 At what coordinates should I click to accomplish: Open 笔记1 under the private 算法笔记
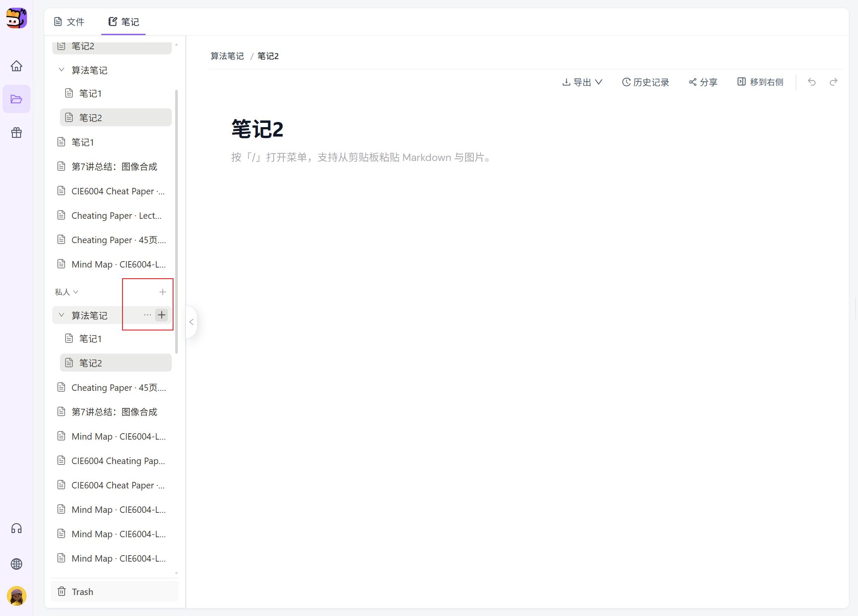(x=116, y=339)
